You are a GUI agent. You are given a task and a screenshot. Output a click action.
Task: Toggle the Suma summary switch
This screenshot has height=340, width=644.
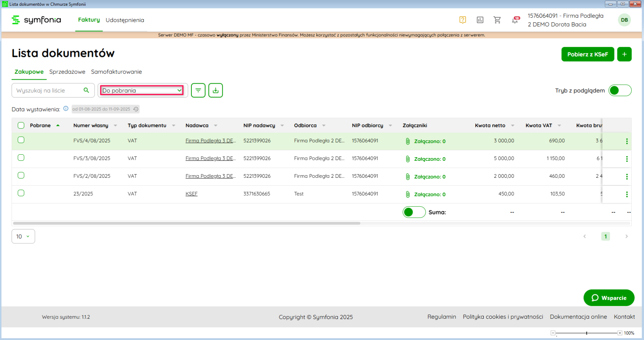414,212
